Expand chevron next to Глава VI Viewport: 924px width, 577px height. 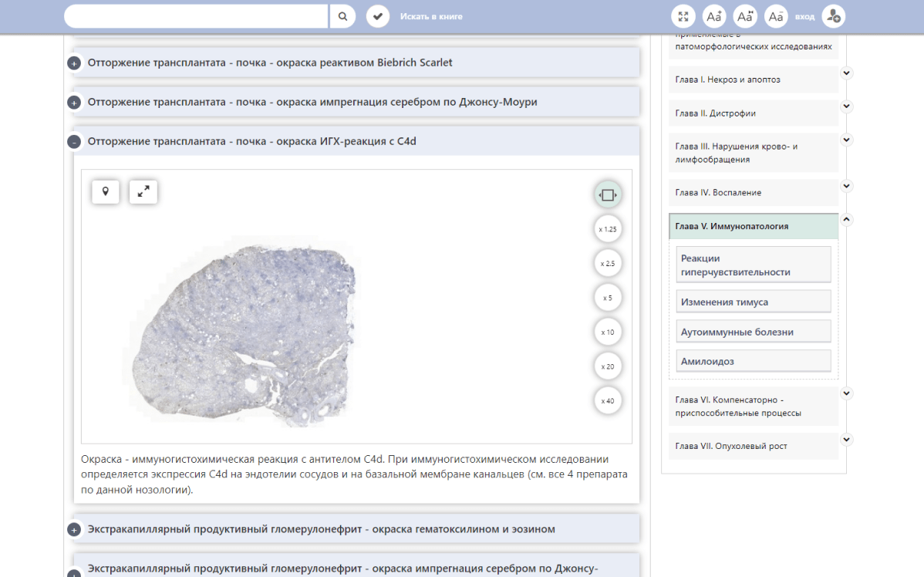(x=846, y=393)
